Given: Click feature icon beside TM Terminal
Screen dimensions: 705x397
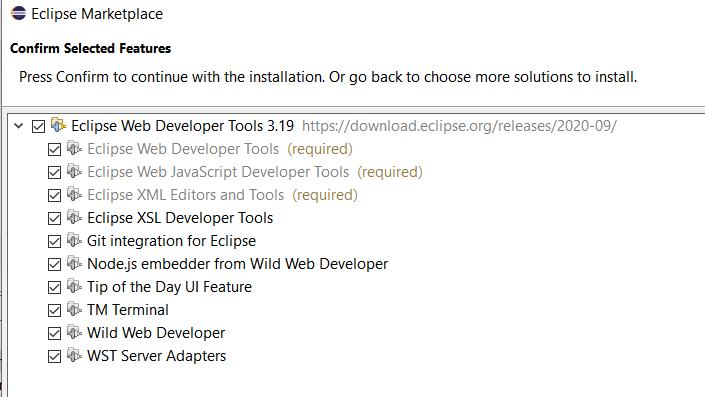Looking at the screenshot, I should (74, 309).
